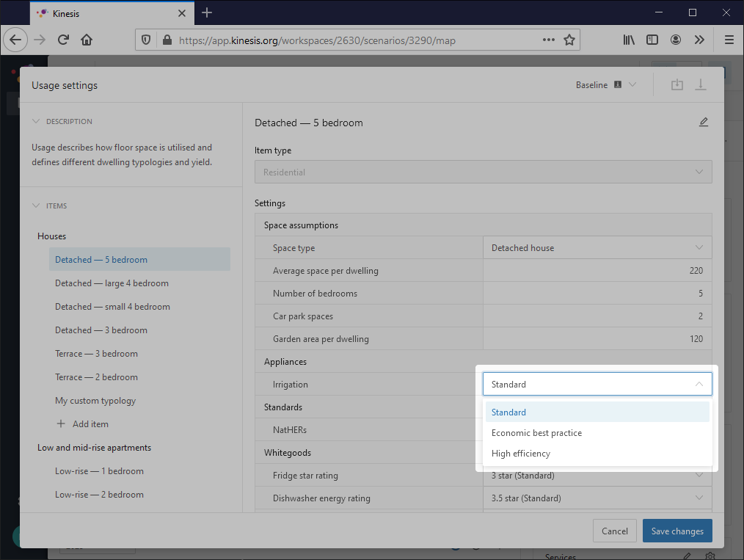Select Detached — large 4 bedroom item
This screenshot has height=560, width=744.
point(139,283)
